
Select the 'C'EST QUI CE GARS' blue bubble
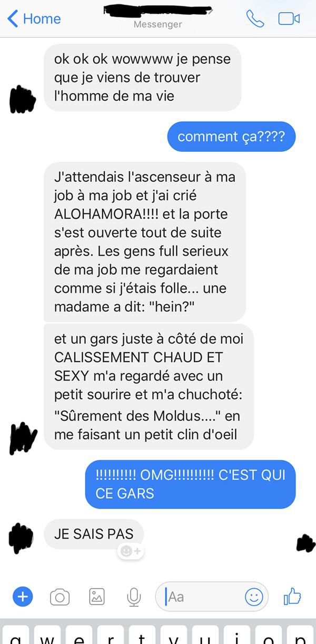pos(190,484)
